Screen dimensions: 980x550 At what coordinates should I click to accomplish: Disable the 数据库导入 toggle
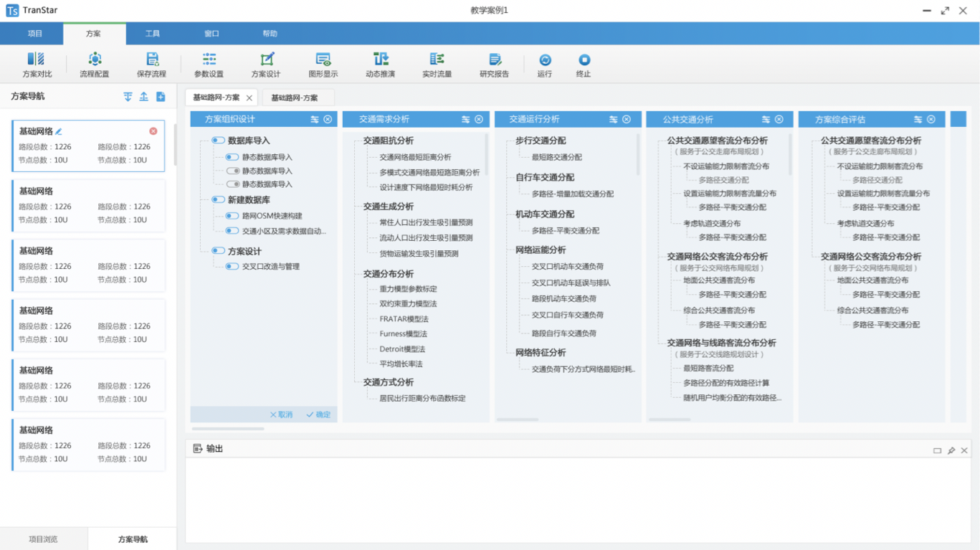click(217, 141)
